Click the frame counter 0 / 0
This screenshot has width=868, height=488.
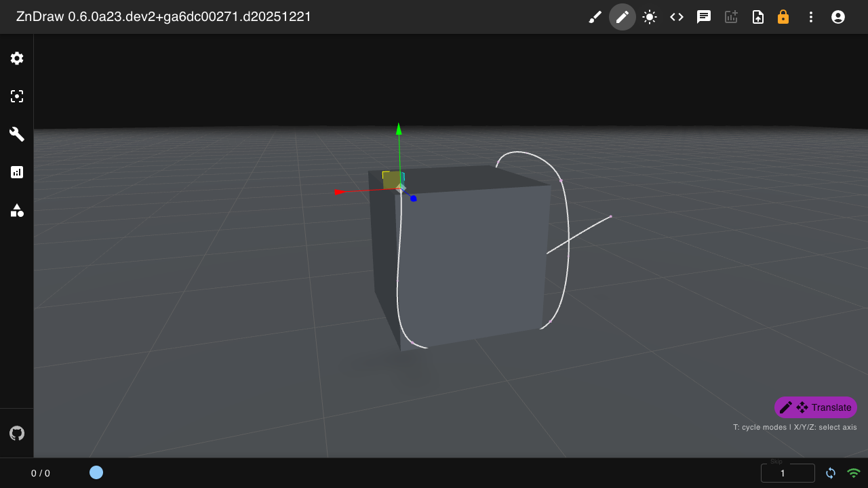point(41,473)
